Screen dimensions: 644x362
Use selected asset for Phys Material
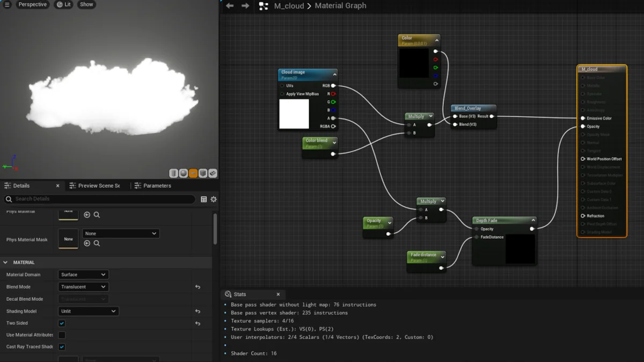point(87,215)
